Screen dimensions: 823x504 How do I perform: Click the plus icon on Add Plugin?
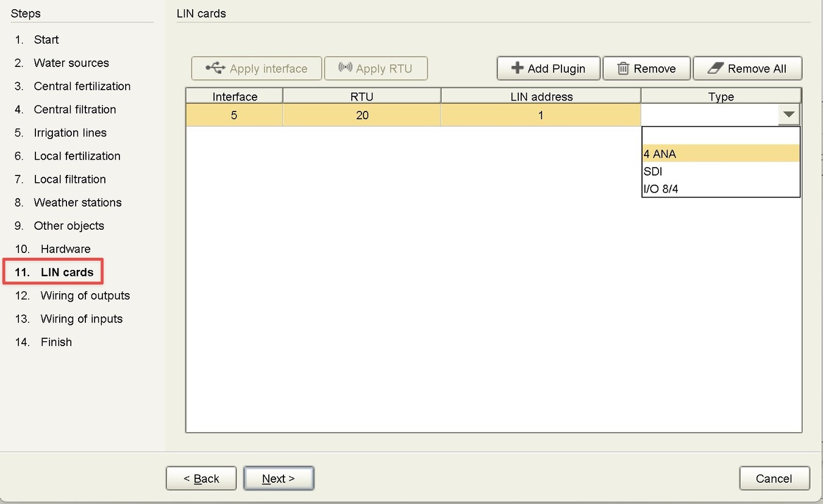517,68
